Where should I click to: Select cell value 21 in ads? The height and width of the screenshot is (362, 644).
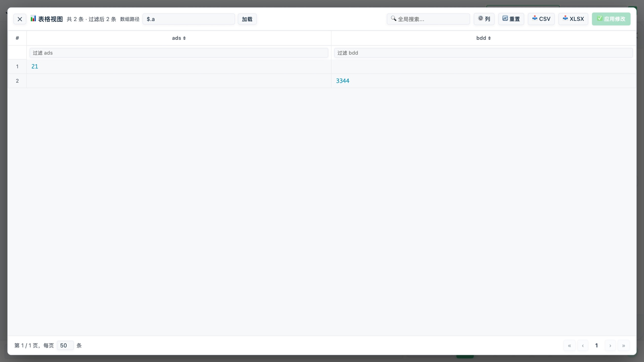tap(35, 67)
